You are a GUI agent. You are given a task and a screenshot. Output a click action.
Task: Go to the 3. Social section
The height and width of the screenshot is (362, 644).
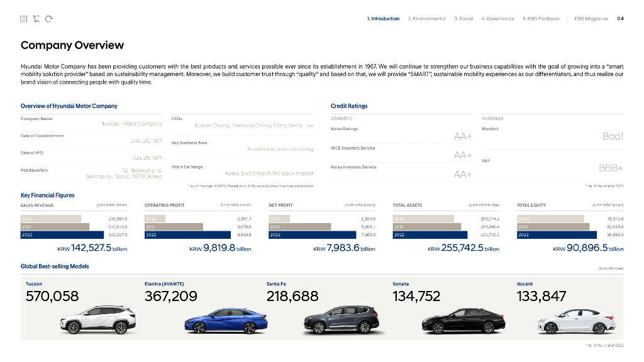pyautogui.click(x=464, y=19)
